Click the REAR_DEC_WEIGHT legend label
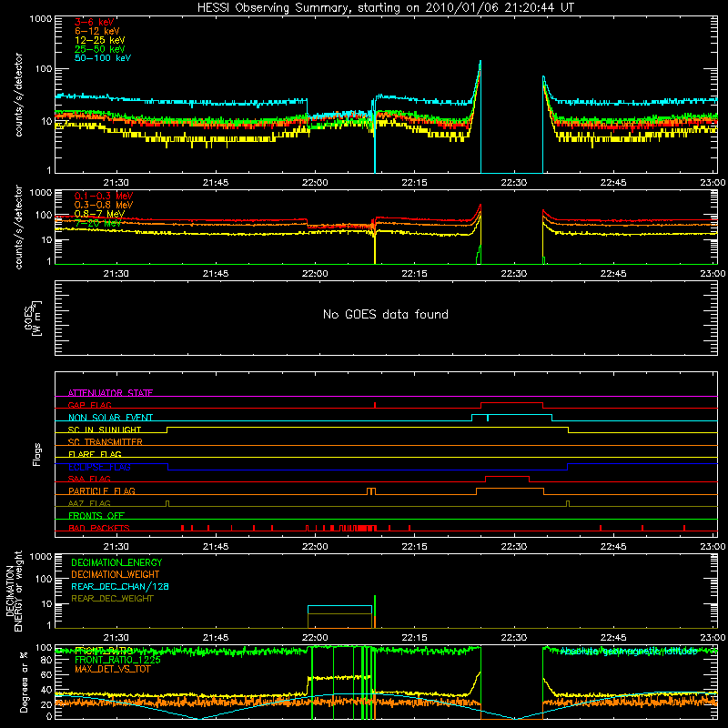This screenshot has width=728, height=728. [112, 599]
